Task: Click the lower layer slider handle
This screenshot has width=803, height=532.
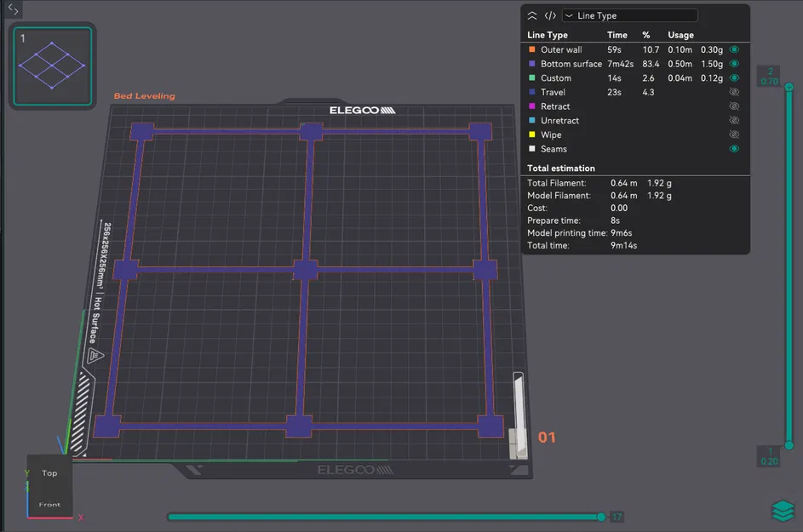Action: (x=789, y=445)
